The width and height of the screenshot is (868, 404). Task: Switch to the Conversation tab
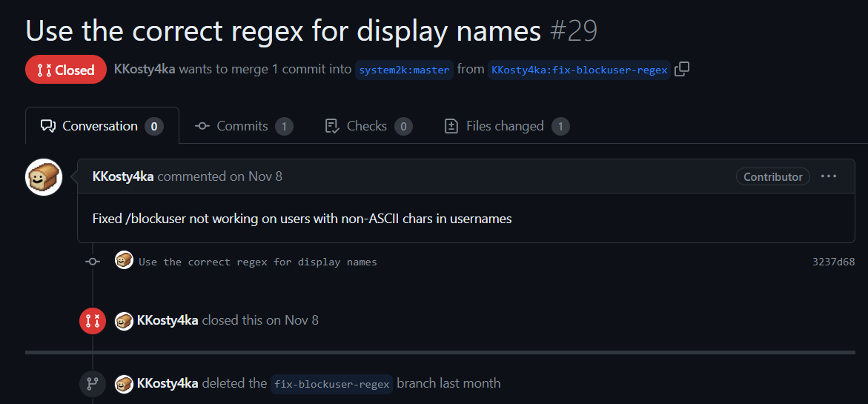(102, 126)
